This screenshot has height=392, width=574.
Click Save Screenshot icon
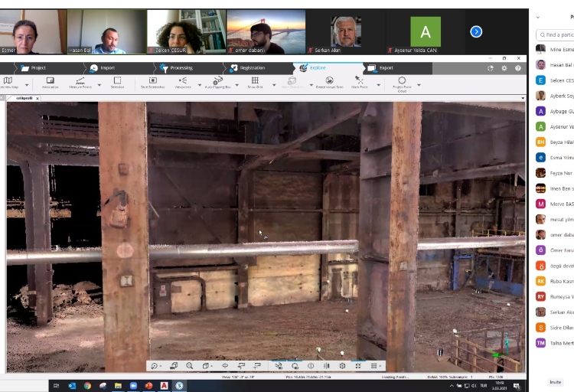[x=153, y=81]
